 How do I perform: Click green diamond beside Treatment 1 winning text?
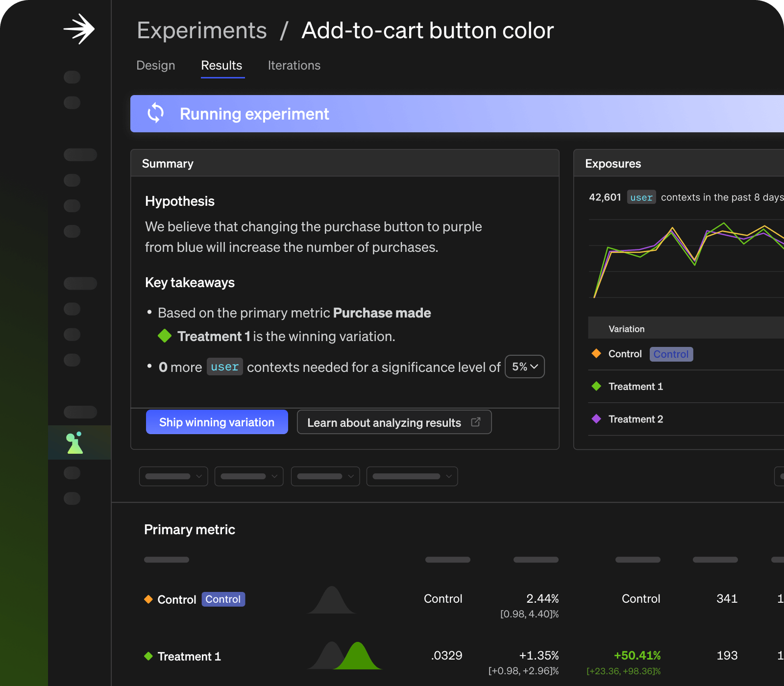coord(165,336)
